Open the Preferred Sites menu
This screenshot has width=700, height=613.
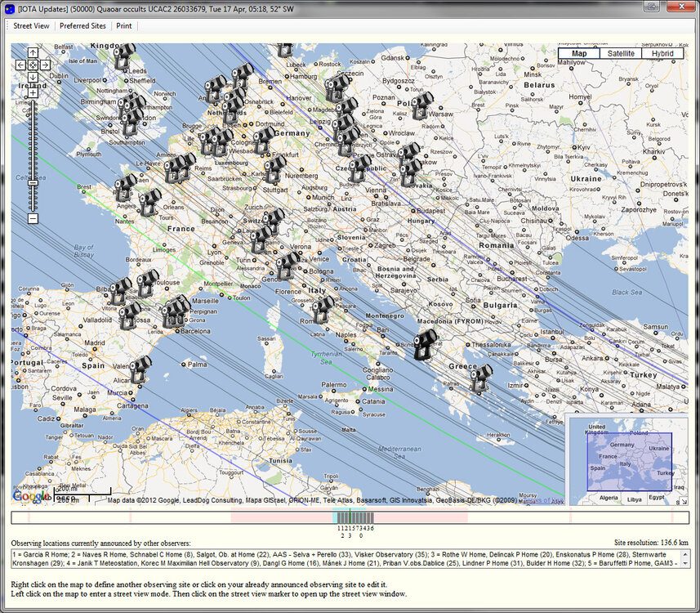click(x=82, y=25)
